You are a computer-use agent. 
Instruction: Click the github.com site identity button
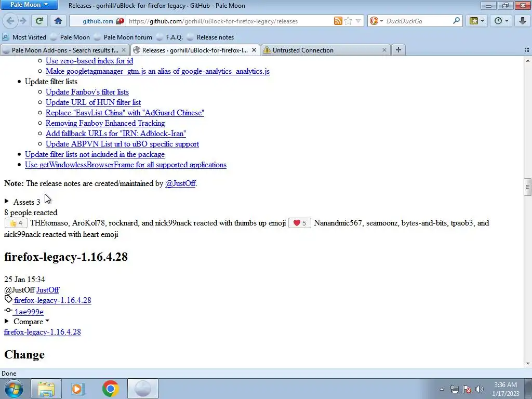pyautogui.click(x=97, y=21)
